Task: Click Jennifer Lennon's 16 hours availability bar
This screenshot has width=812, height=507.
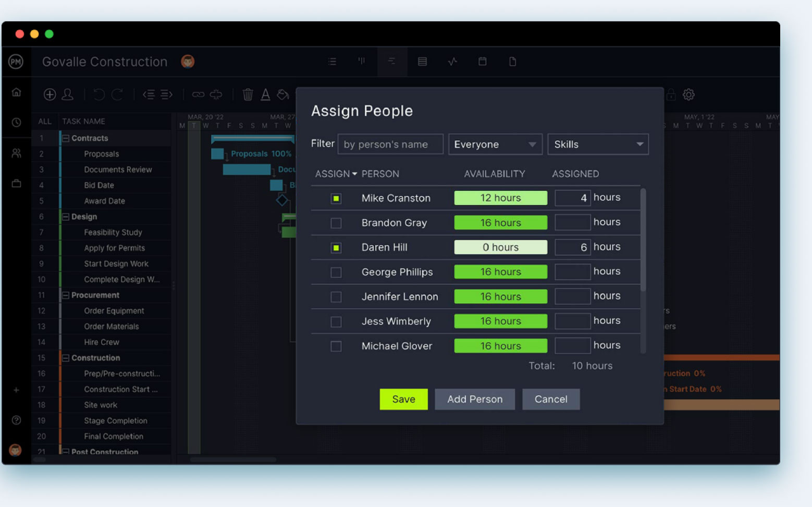Action: click(x=500, y=296)
